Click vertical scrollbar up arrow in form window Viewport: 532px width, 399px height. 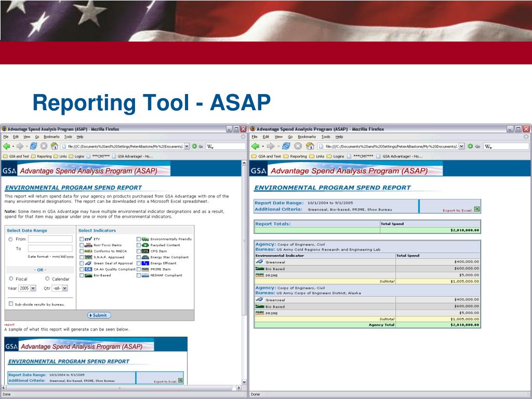pyautogui.click(x=244, y=163)
